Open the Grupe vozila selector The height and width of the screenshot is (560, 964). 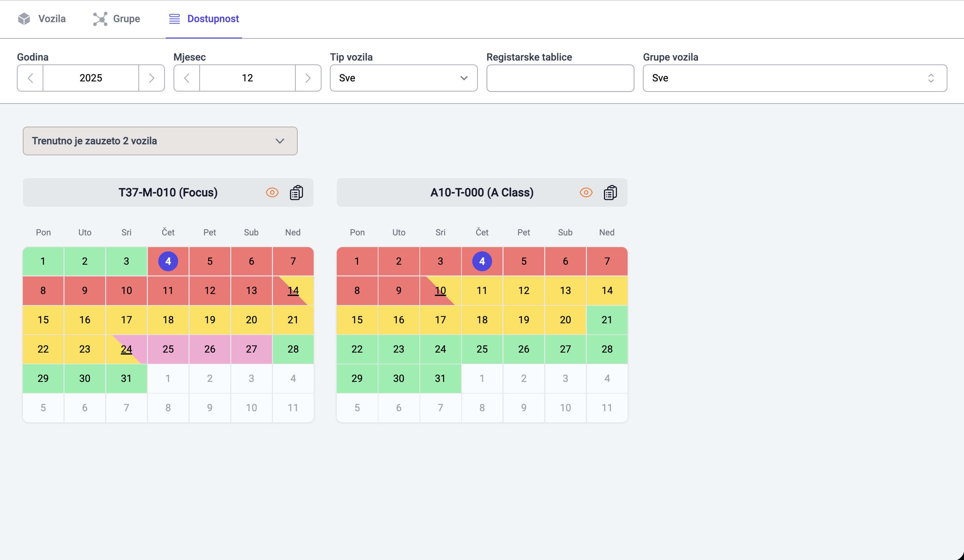point(795,78)
